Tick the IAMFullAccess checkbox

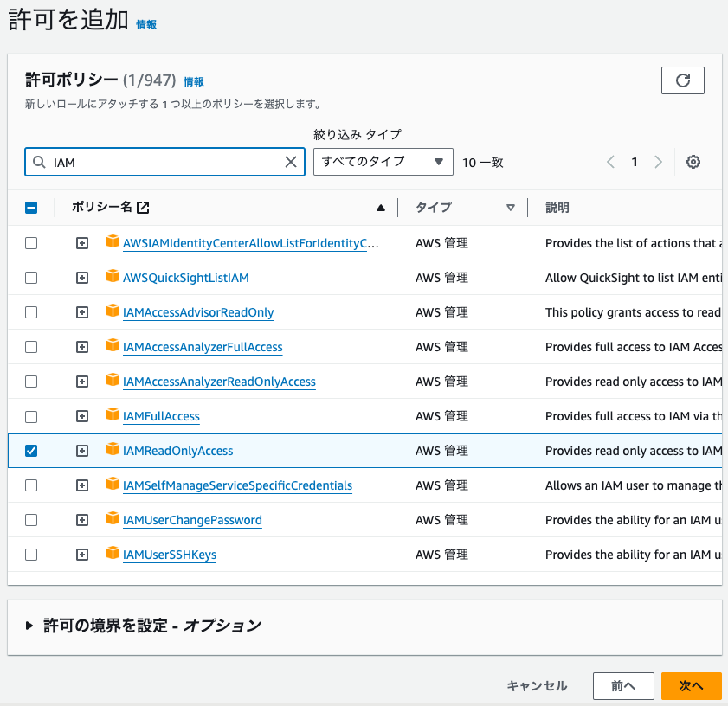31,416
